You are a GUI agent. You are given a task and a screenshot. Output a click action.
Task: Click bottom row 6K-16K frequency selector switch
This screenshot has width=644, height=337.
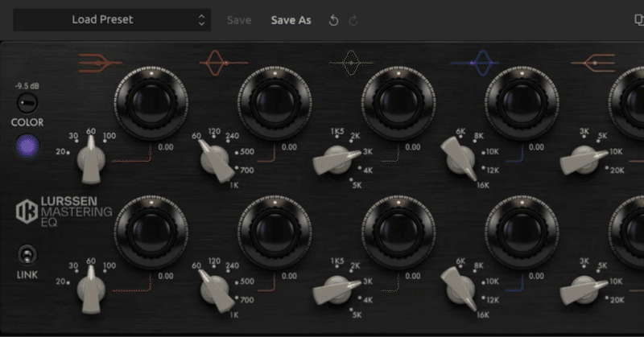pyautogui.click(x=460, y=289)
